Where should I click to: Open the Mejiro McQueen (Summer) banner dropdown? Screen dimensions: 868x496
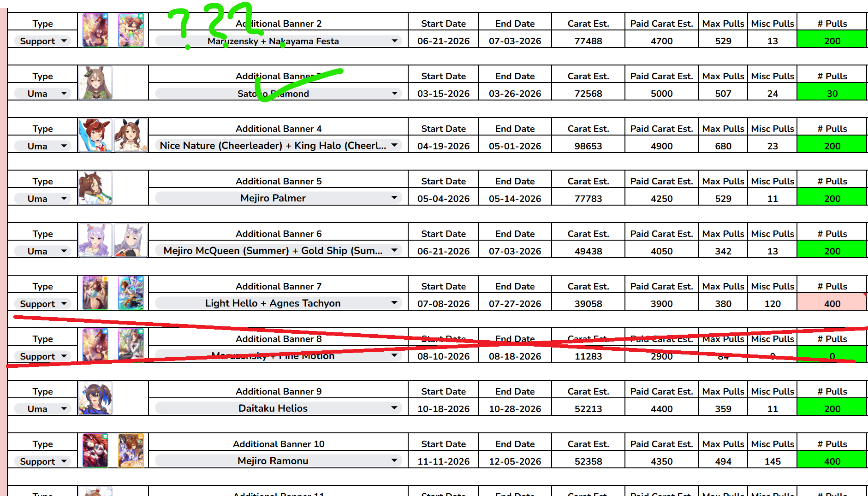278,251
